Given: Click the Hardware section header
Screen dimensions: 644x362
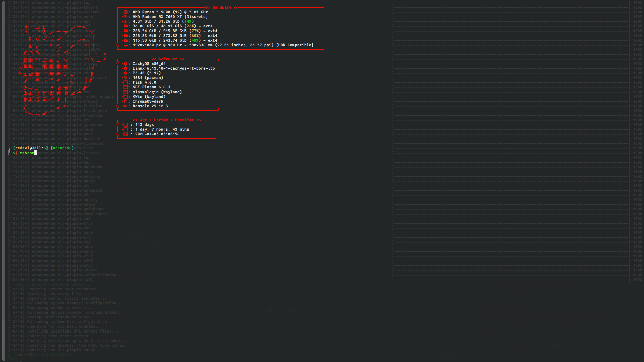Looking at the screenshot, I should [x=222, y=7].
